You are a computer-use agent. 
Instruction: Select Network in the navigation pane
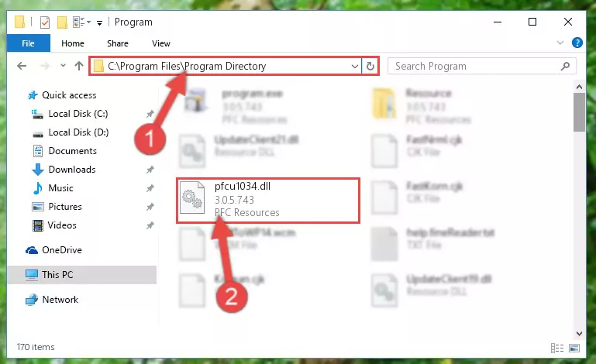(60, 300)
